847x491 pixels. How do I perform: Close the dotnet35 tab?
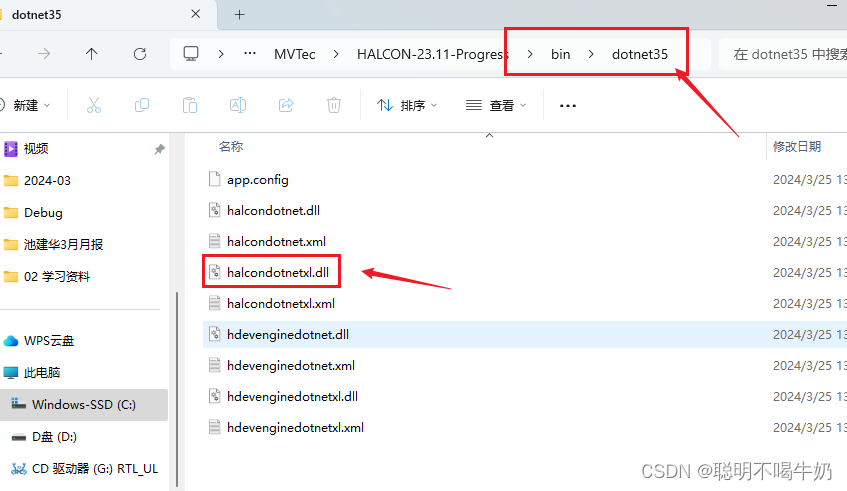[x=196, y=14]
